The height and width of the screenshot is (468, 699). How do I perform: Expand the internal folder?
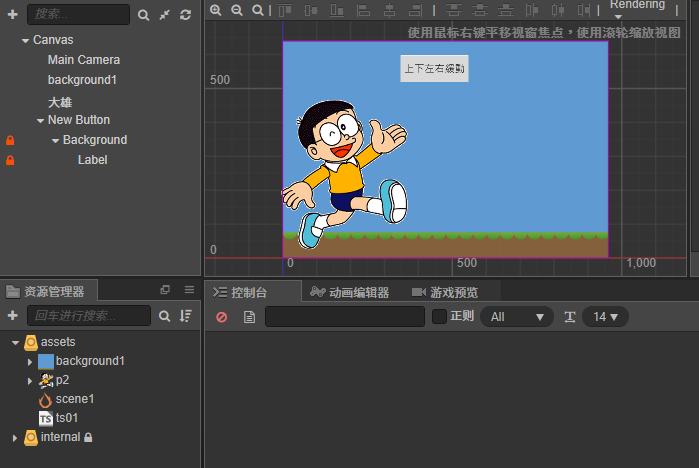tap(15, 438)
